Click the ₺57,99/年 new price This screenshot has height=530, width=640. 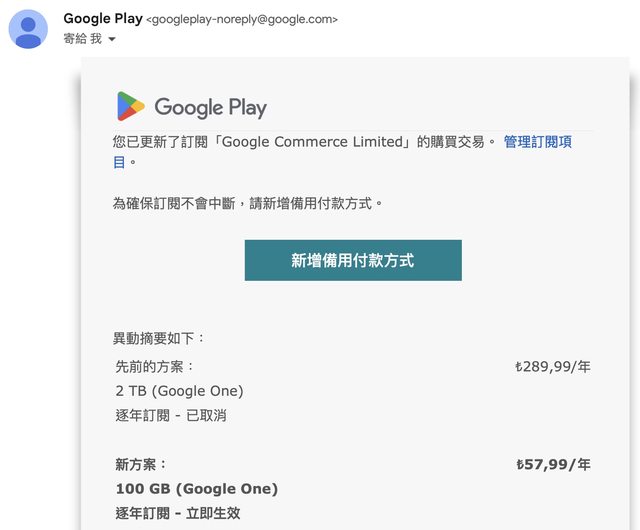pos(553,464)
